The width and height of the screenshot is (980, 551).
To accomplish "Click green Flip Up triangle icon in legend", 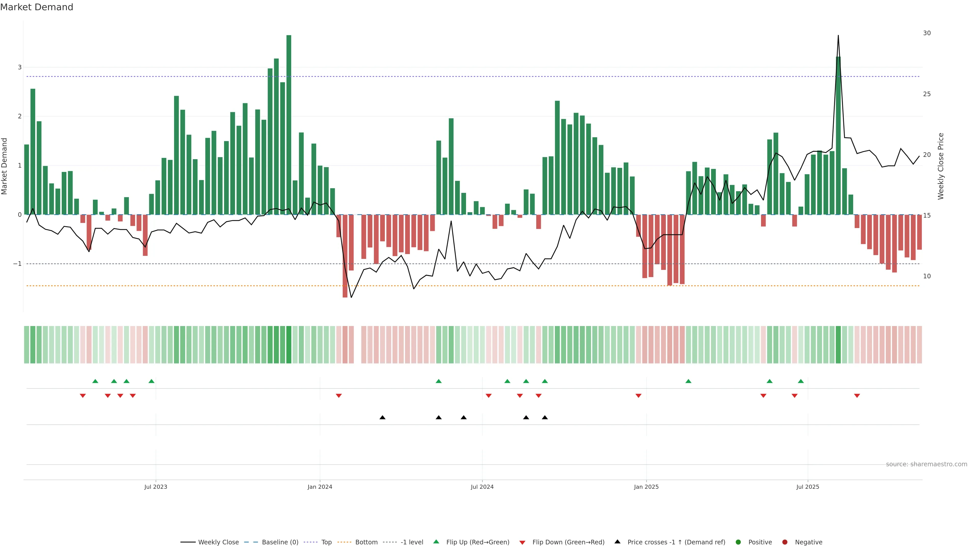I will [436, 542].
